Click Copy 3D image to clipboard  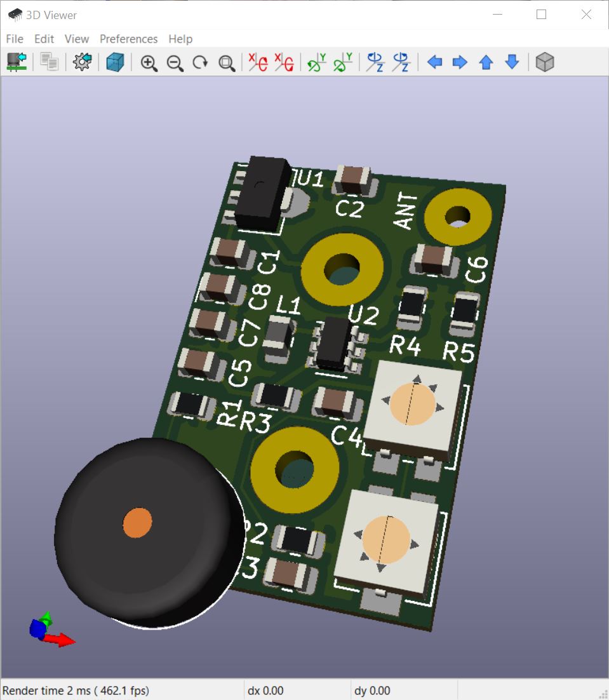click(x=49, y=62)
